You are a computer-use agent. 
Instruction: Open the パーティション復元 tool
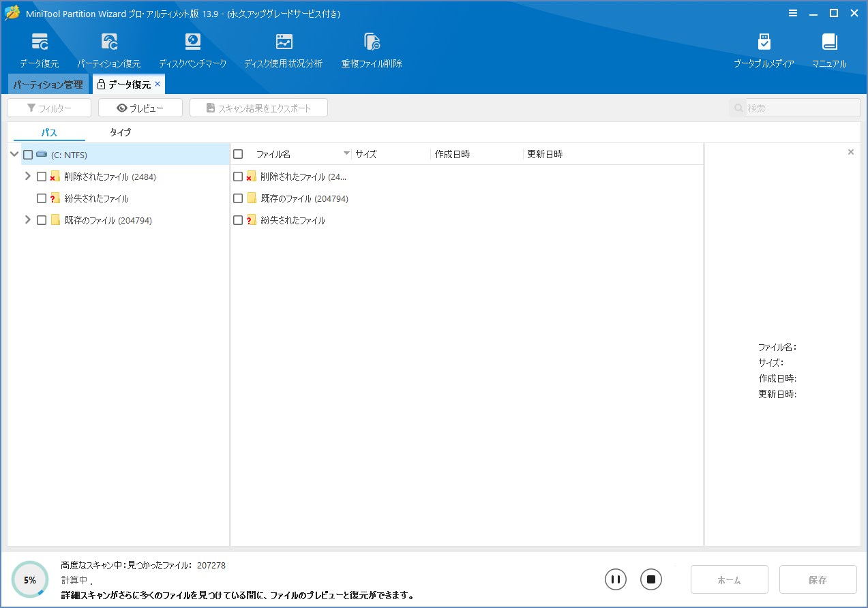(109, 50)
